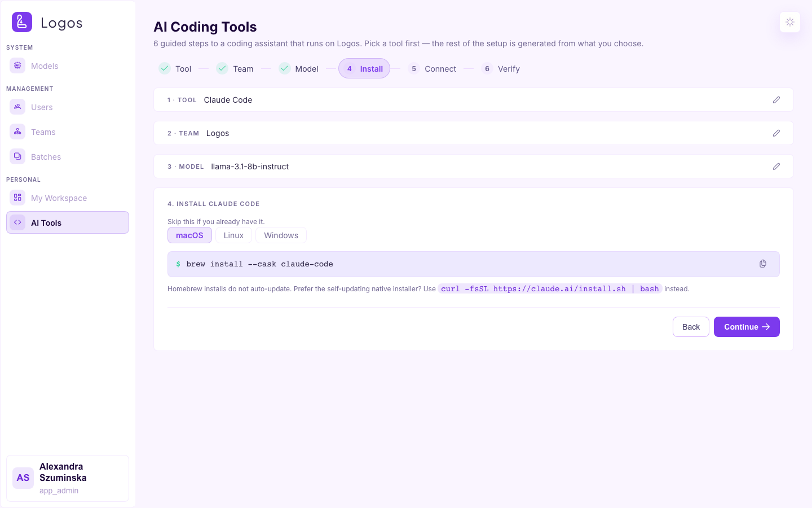Go to step 5 Connect
The height and width of the screenshot is (508, 812).
433,68
